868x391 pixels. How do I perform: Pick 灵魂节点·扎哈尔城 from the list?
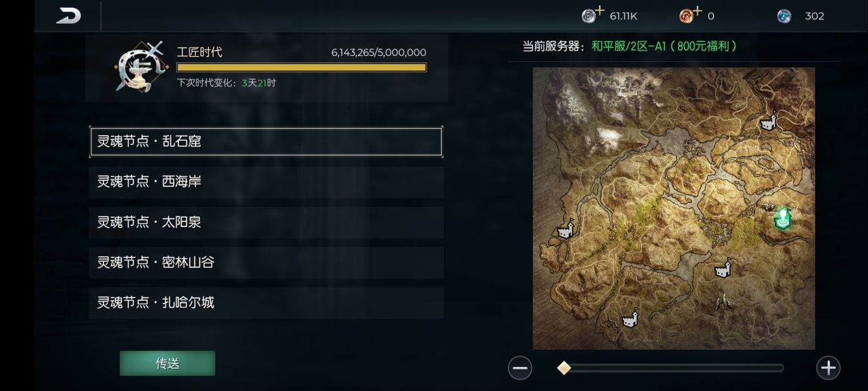pos(266,303)
